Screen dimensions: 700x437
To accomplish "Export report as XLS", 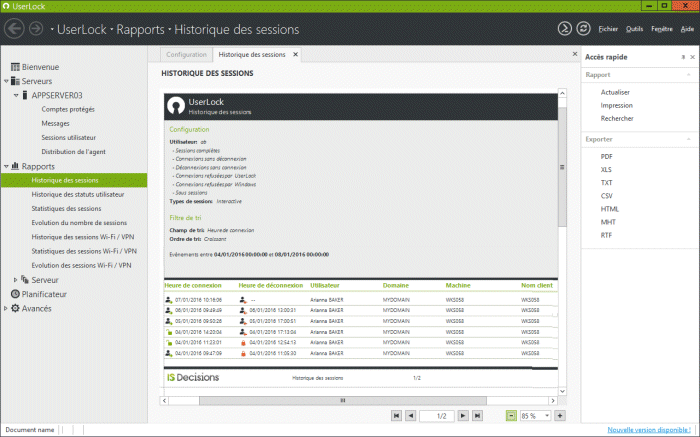I will tap(606, 170).
